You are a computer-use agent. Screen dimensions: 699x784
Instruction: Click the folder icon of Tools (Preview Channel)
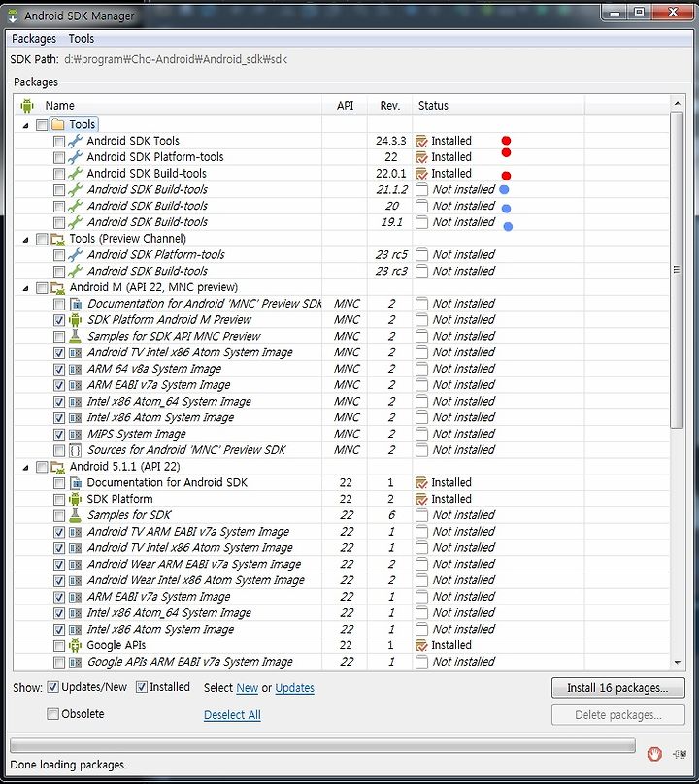(x=58, y=239)
